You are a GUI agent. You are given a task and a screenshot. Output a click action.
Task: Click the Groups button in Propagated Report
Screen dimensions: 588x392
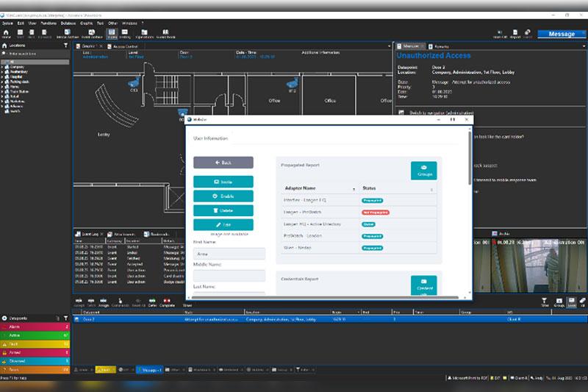(x=423, y=171)
